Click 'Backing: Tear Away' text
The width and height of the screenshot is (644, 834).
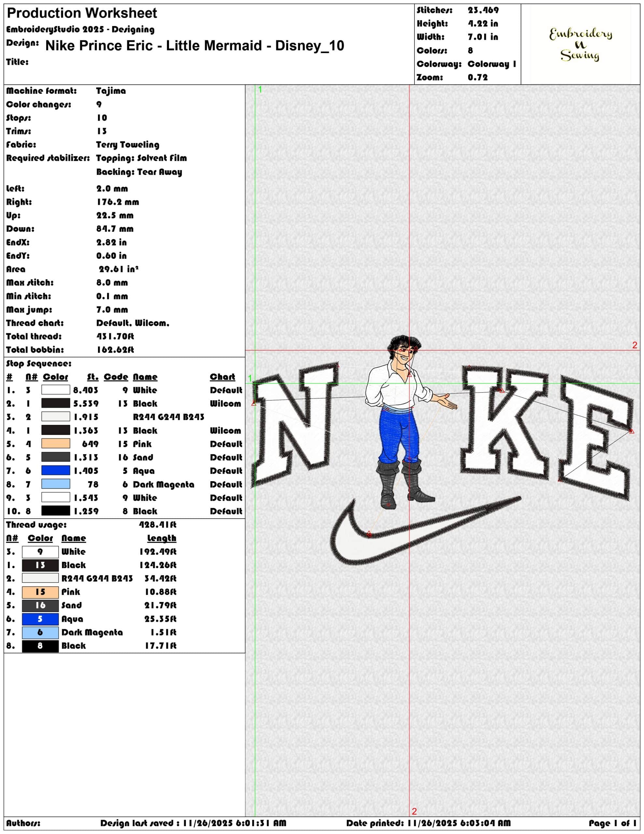[x=139, y=172]
